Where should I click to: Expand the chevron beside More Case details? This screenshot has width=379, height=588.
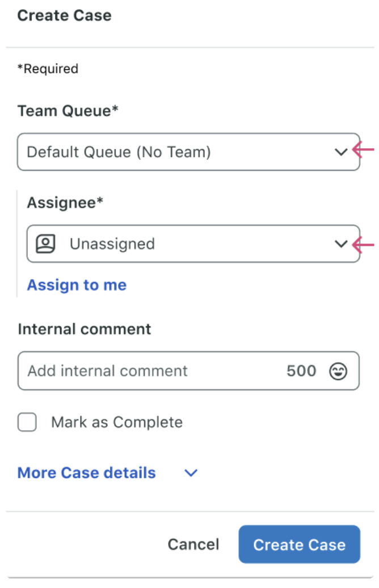point(191,473)
